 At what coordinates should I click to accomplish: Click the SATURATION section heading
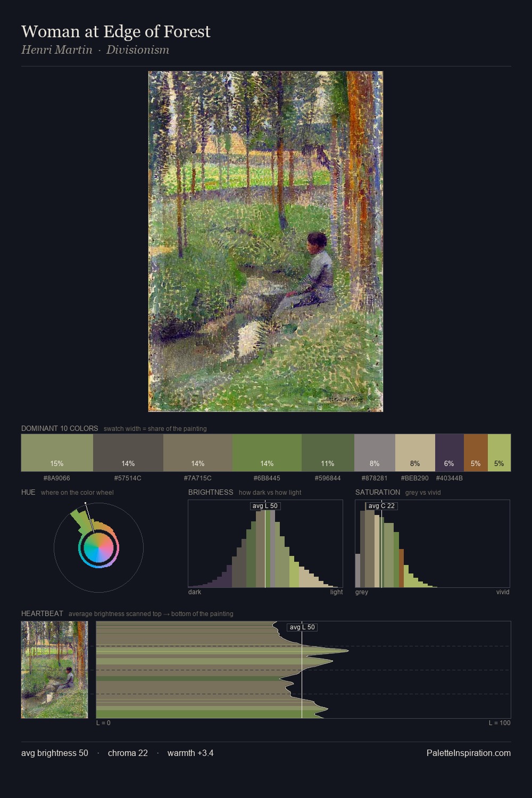(x=378, y=492)
